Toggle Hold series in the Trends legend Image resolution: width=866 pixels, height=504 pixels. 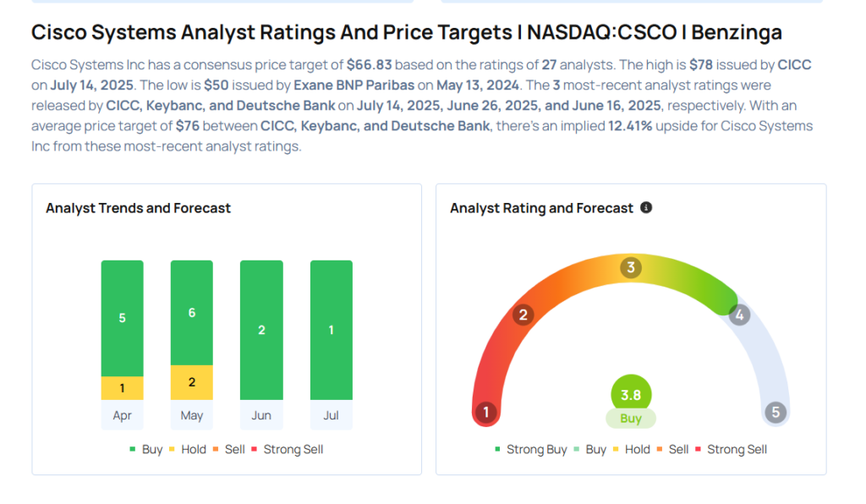[x=187, y=449]
